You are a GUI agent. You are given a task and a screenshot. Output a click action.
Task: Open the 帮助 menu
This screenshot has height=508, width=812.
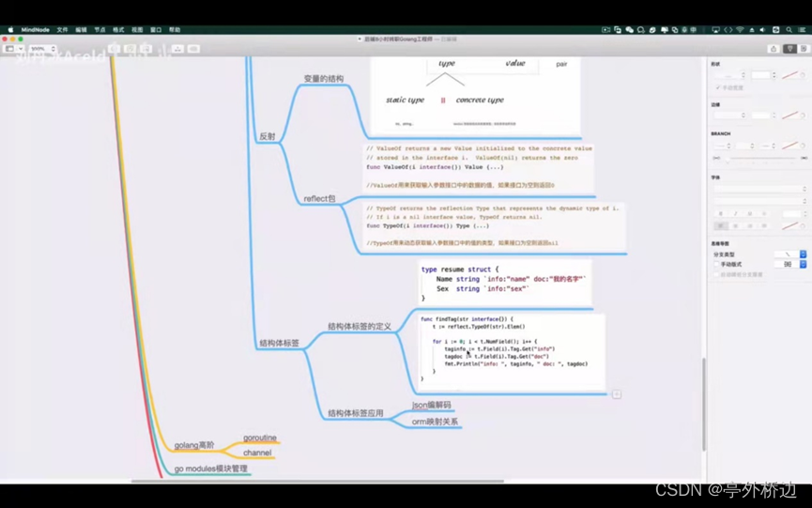[x=175, y=30]
